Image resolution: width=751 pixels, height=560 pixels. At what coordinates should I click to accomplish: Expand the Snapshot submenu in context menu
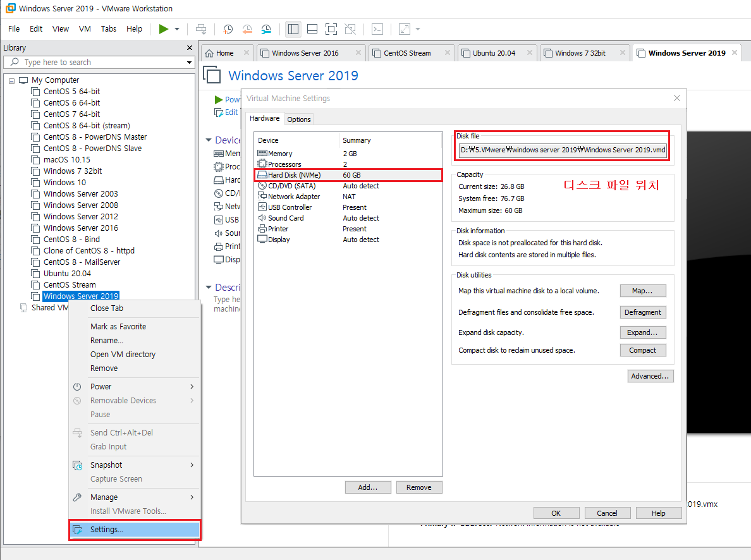coord(135,465)
